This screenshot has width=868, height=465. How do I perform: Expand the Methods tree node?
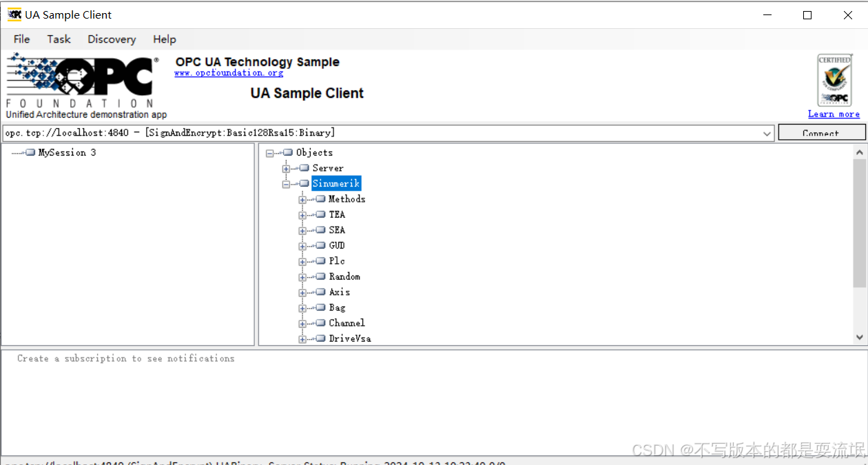(x=302, y=200)
